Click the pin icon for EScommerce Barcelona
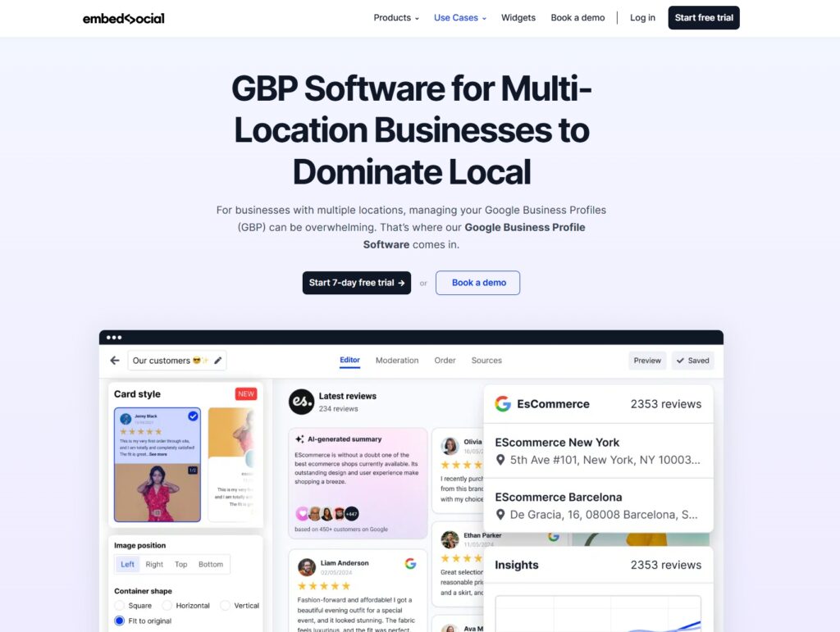The height and width of the screenshot is (632, 840). tap(500, 514)
